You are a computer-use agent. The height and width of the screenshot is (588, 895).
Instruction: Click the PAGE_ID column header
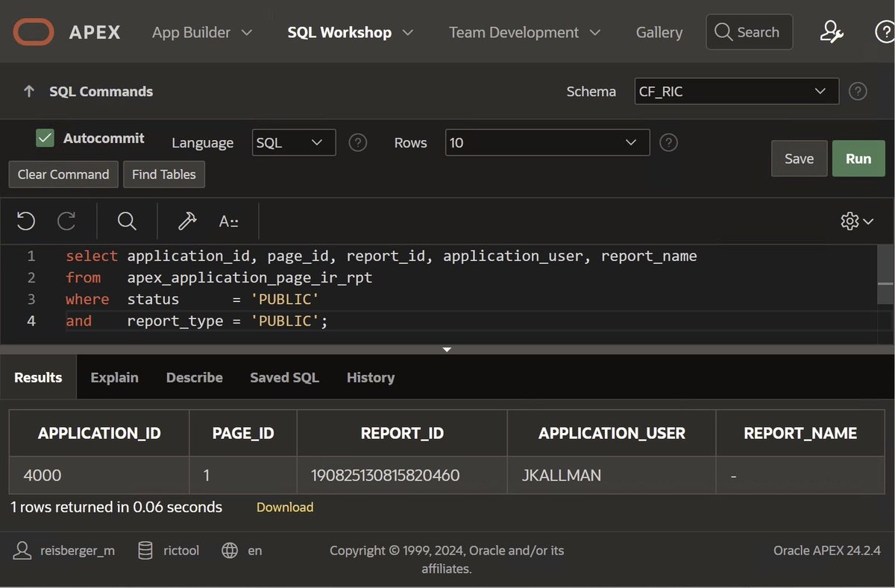(x=243, y=433)
